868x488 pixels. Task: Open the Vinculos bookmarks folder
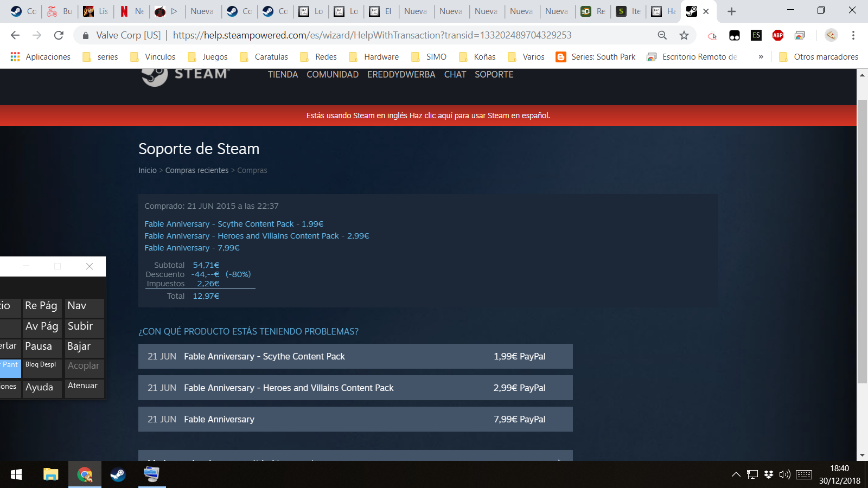[x=153, y=57]
